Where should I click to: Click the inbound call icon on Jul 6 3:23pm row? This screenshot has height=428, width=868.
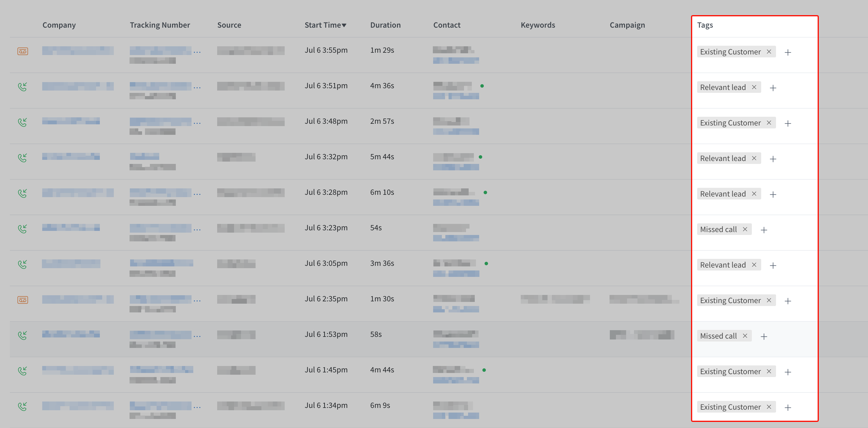click(23, 229)
